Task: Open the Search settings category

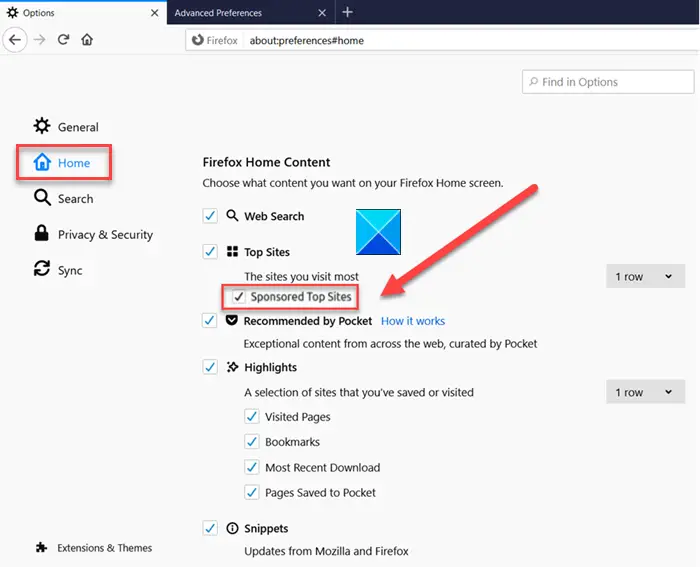Action: 63,198
